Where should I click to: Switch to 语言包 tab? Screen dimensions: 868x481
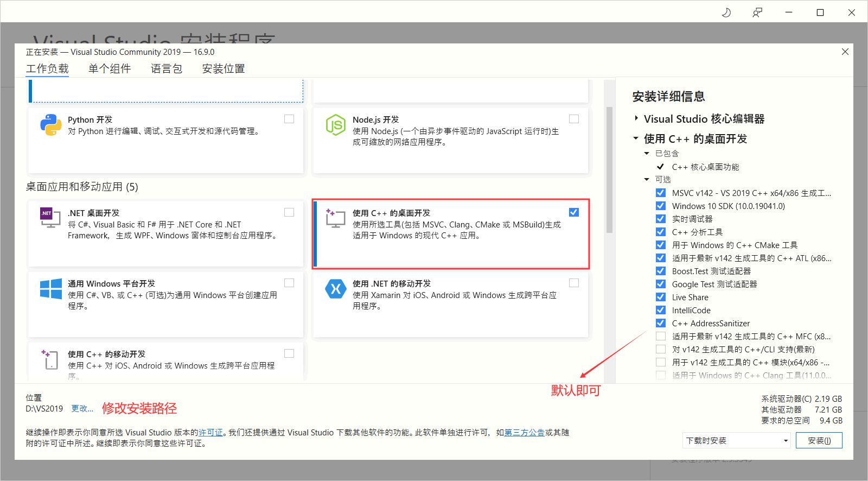click(167, 69)
